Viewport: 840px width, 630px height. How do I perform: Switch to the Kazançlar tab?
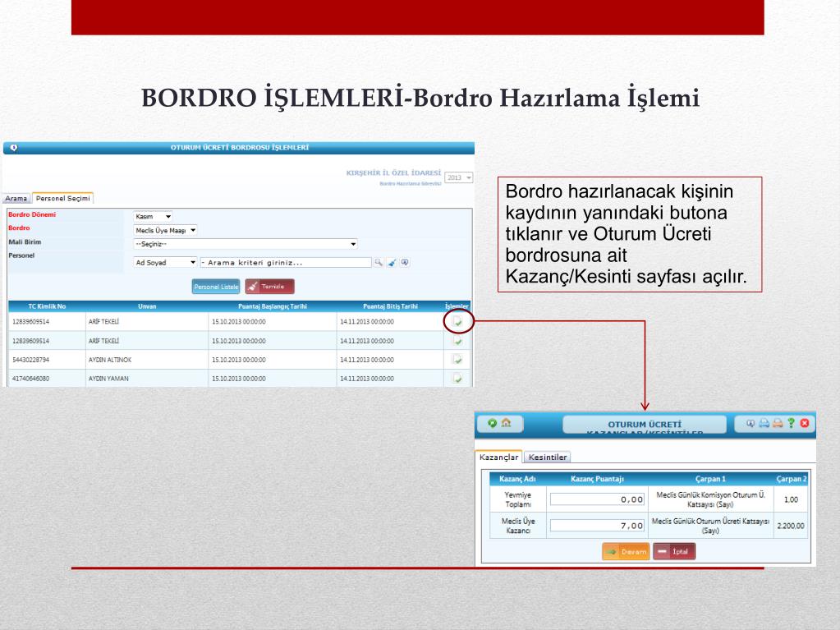point(498,457)
